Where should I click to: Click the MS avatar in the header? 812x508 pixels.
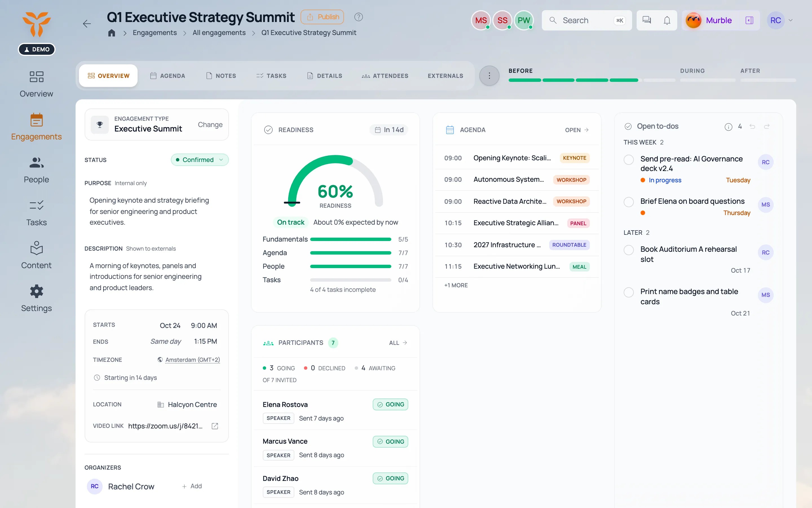tap(480, 20)
